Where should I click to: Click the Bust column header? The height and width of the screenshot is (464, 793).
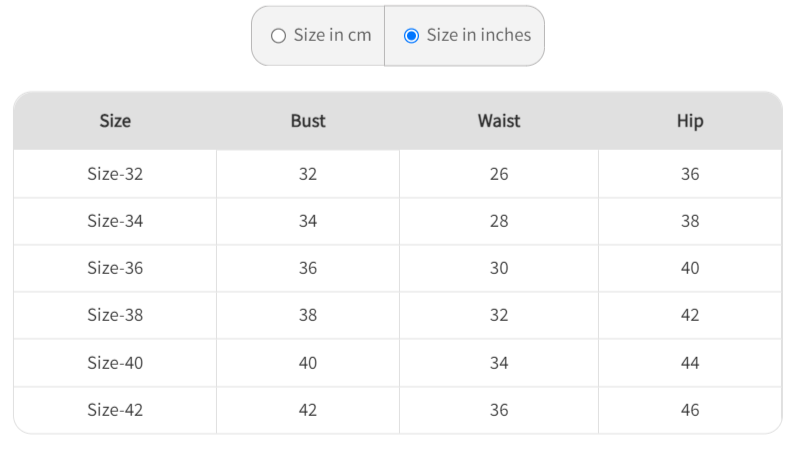coord(308,121)
